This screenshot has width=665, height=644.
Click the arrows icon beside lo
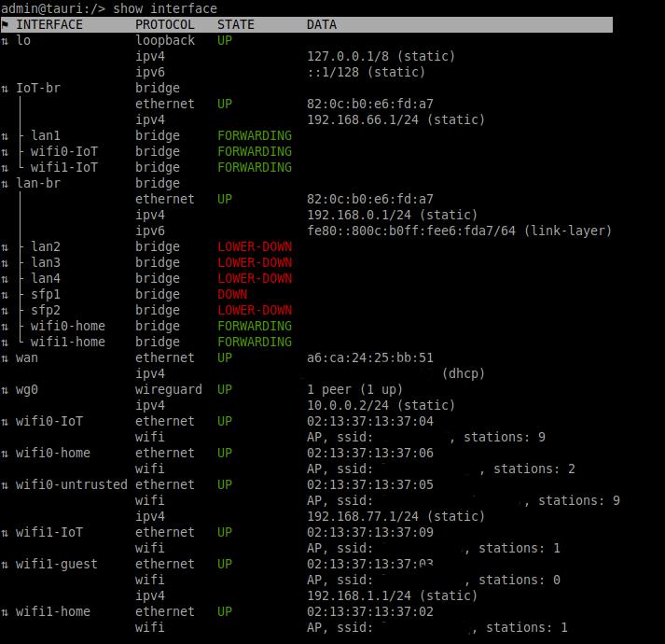[5, 41]
